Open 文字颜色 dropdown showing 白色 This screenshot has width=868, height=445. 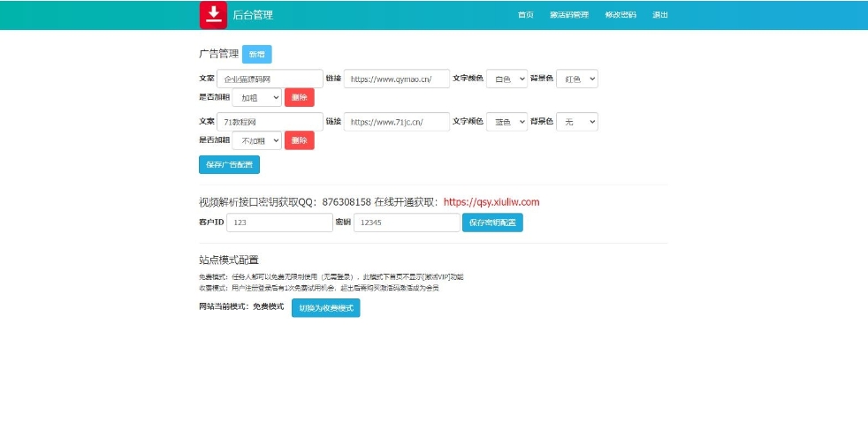(x=506, y=79)
